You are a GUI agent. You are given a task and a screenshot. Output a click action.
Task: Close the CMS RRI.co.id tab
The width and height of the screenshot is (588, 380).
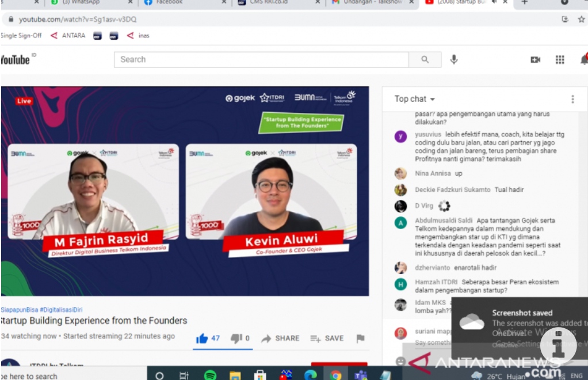(318, 2)
